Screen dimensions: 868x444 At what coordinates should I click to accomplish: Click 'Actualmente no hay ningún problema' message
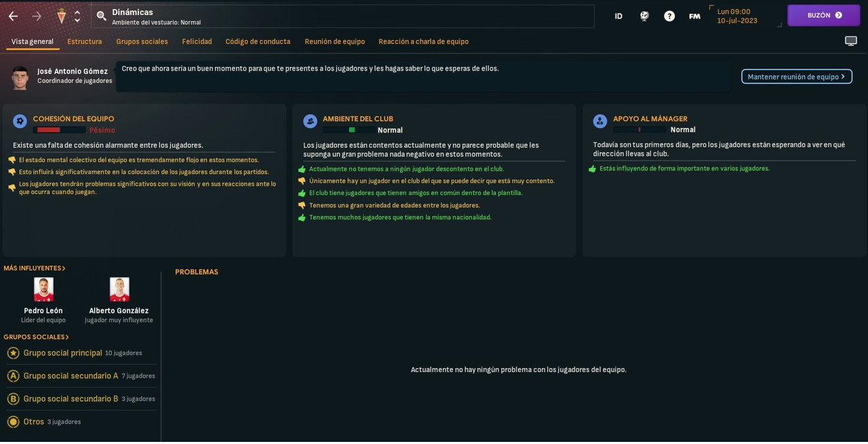tap(519, 370)
